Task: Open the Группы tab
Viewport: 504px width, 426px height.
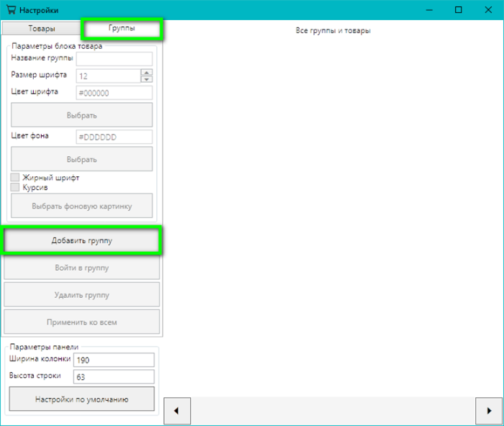Action: [122, 29]
